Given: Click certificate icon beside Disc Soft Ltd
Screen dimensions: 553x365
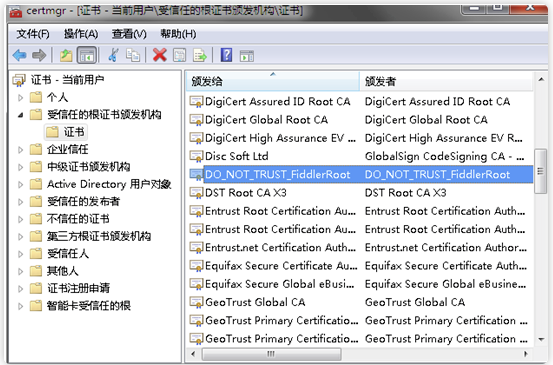Looking at the screenshot, I should [x=196, y=156].
